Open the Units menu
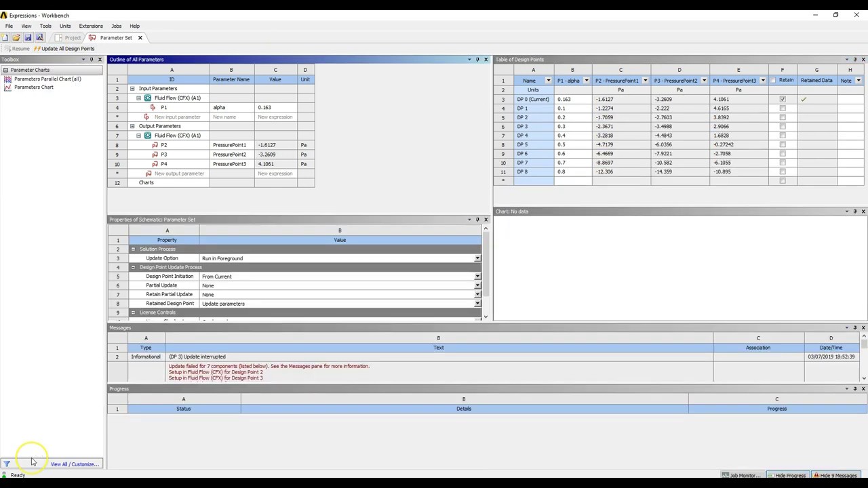 coord(65,26)
